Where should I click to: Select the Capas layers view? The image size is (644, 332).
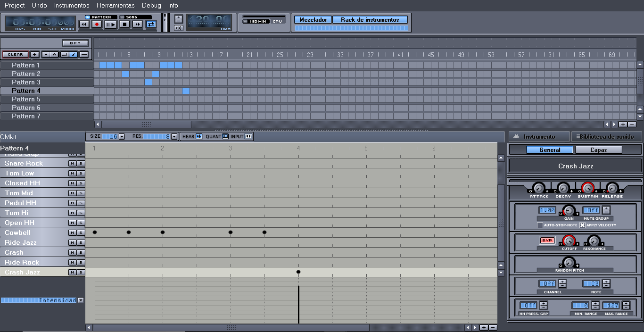[x=599, y=150]
